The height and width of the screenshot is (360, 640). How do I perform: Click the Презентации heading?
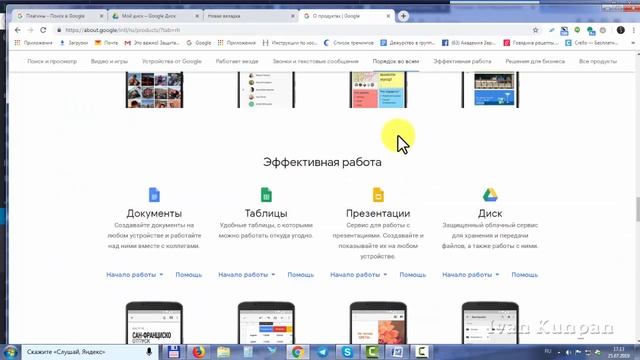(378, 213)
